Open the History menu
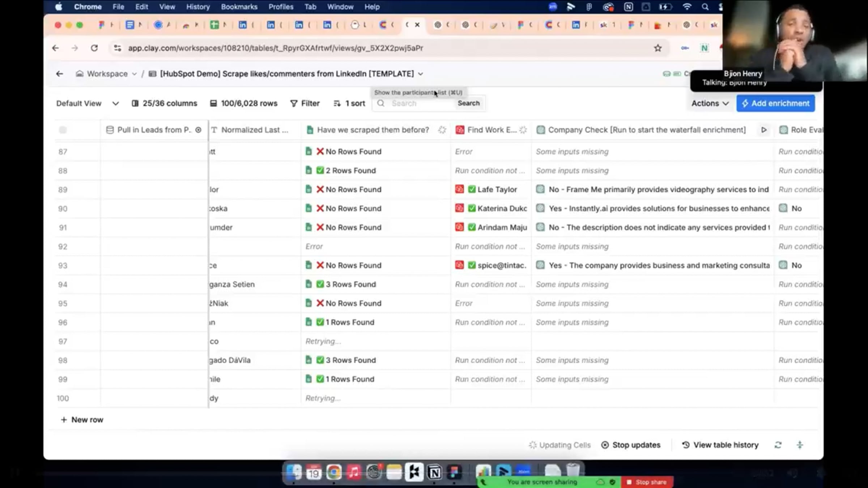The image size is (868, 488). coord(198,7)
